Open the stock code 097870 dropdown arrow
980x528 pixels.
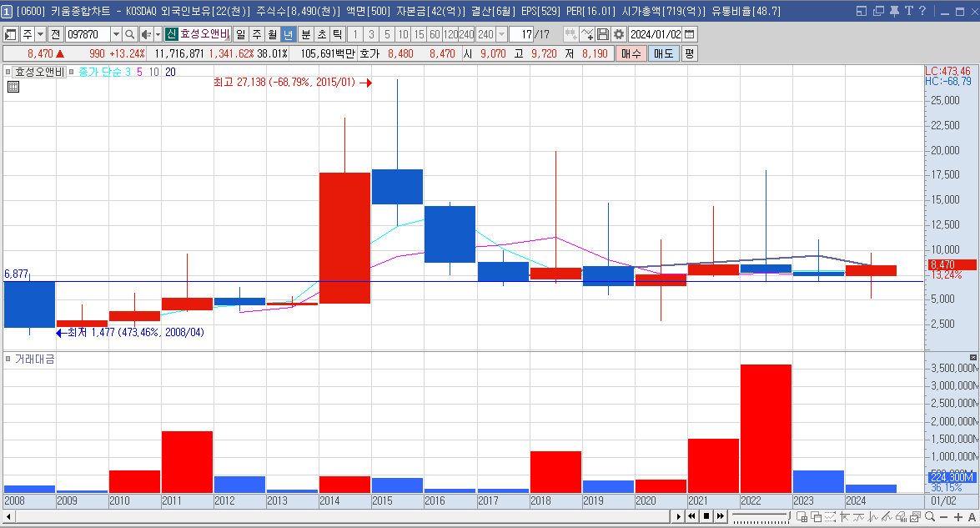pyautogui.click(x=116, y=34)
